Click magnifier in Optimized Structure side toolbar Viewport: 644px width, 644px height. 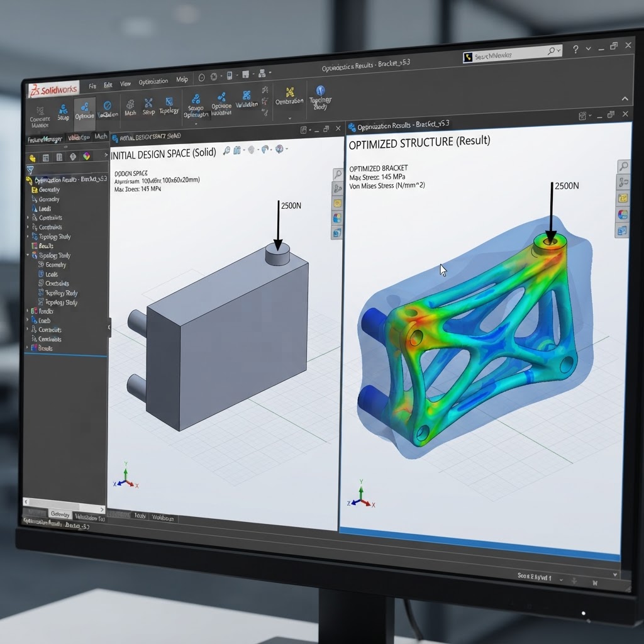point(623,166)
